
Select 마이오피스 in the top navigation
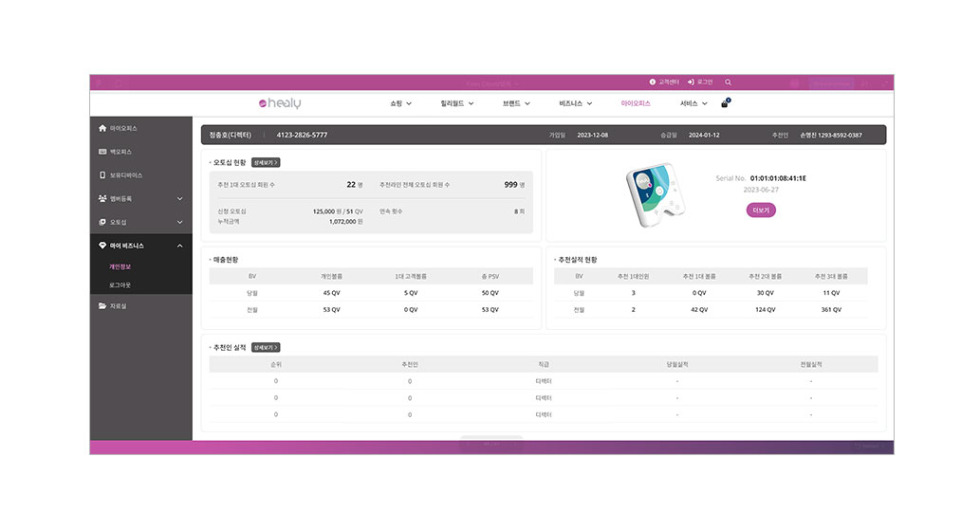tap(636, 103)
